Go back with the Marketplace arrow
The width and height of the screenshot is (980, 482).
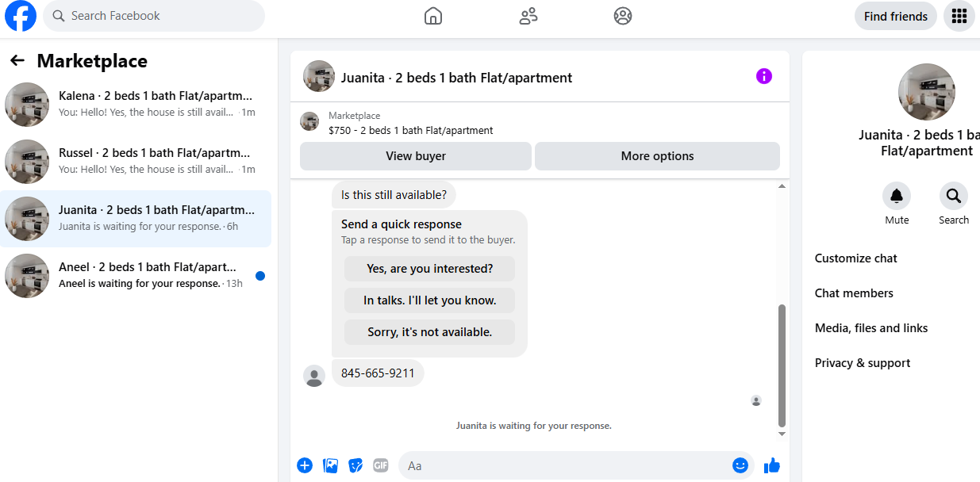click(17, 60)
